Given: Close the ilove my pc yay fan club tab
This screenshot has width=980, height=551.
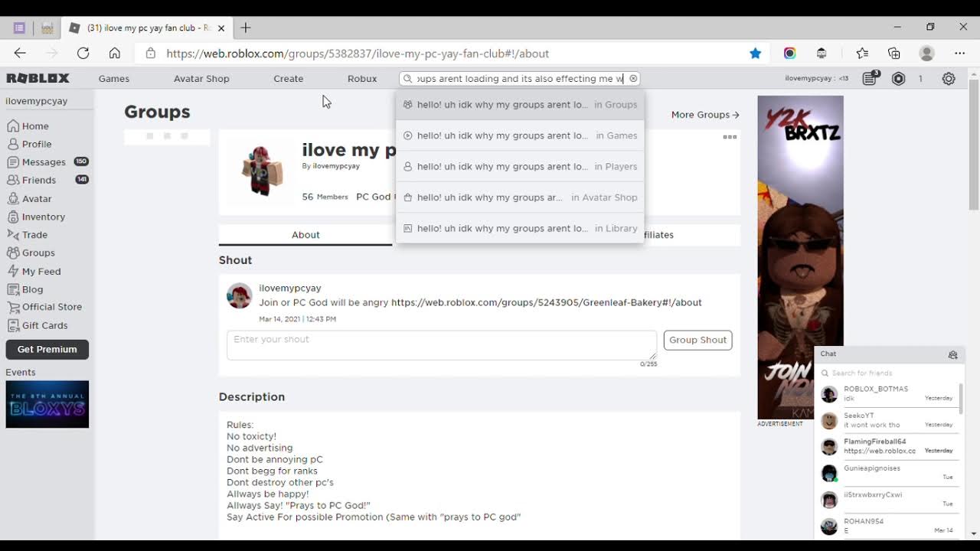Looking at the screenshot, I should (221, 28).
